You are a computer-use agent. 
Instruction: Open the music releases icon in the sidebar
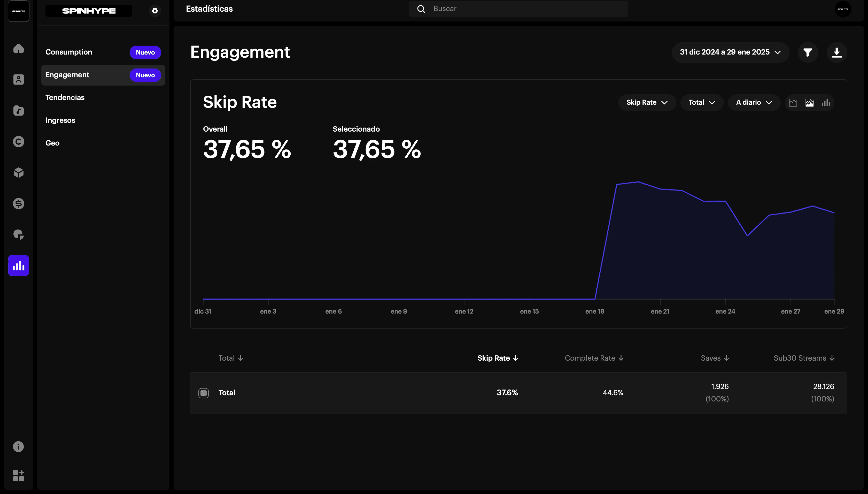(18, 111)
